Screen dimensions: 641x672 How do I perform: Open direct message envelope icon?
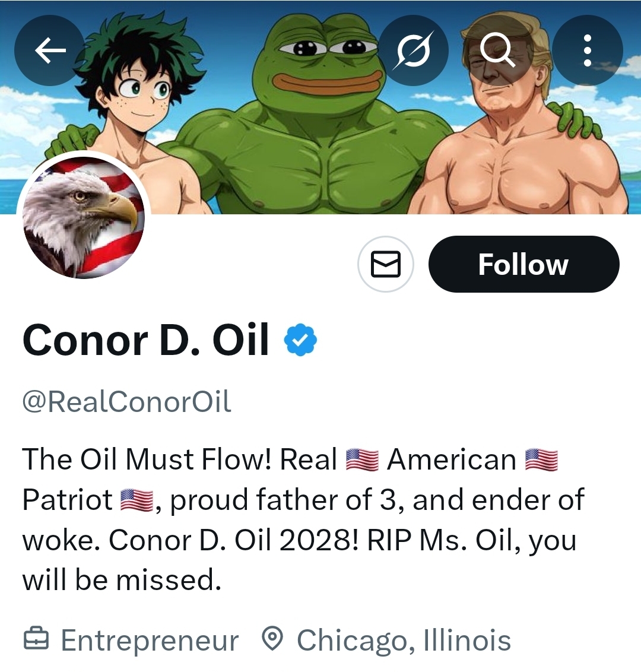coord(386,264)
